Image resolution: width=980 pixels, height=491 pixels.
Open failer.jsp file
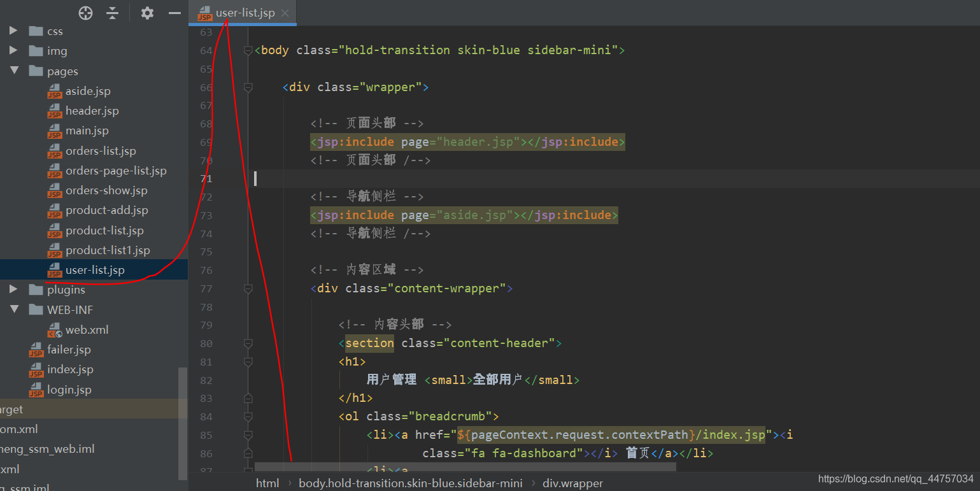click(69, 350)
